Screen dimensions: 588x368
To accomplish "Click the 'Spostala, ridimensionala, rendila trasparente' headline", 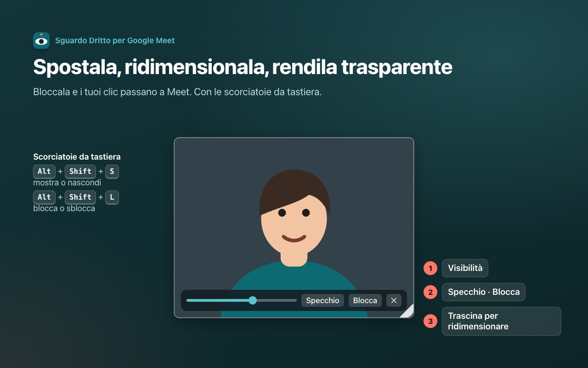I will coord(243,67).
